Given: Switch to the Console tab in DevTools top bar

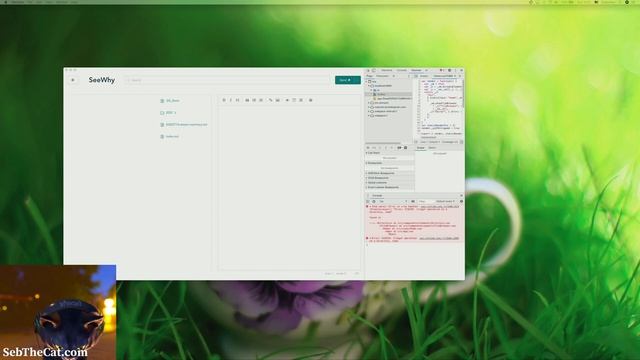Looking at the screenshot, I should click(402, 71).
